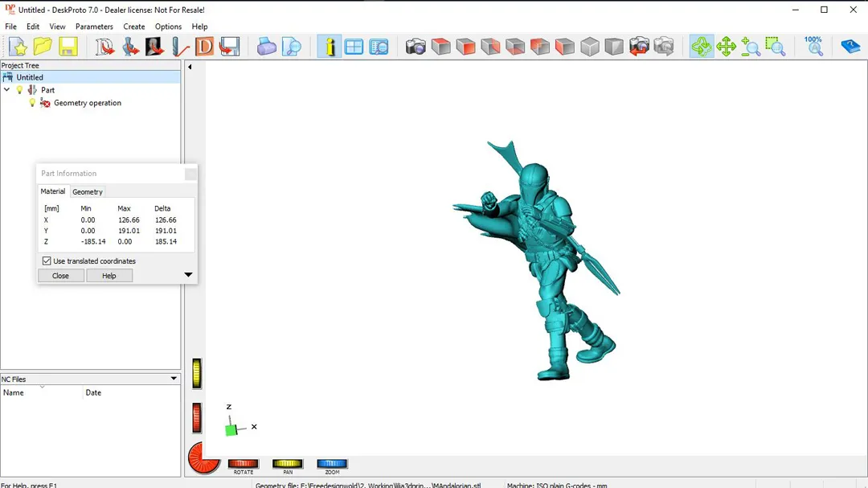Open the Parameters menu
The image size is (868, 488).
94,27
